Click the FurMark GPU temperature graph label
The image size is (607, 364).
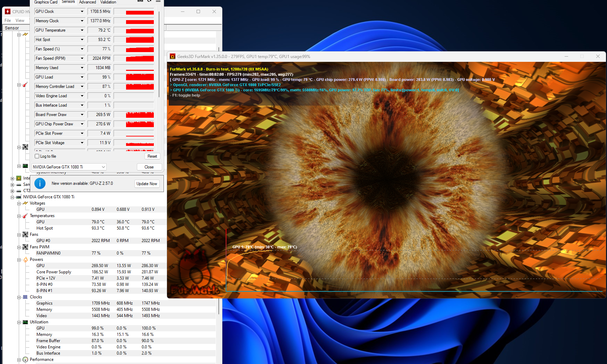pos(265,247)
